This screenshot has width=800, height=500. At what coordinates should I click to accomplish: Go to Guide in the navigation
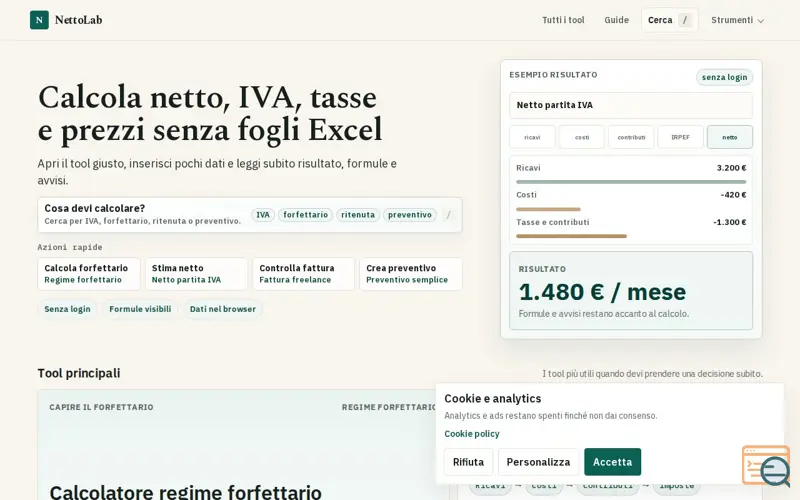tap(616, 20)
